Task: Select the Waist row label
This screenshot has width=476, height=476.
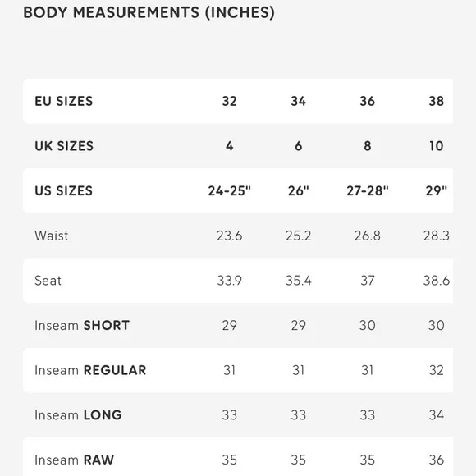Action: coord(52,236)
